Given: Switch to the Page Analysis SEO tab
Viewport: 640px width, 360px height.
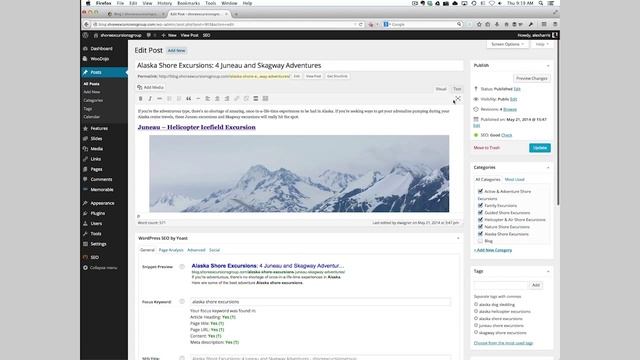Looking at the screenshot, I should coord(171,250).
